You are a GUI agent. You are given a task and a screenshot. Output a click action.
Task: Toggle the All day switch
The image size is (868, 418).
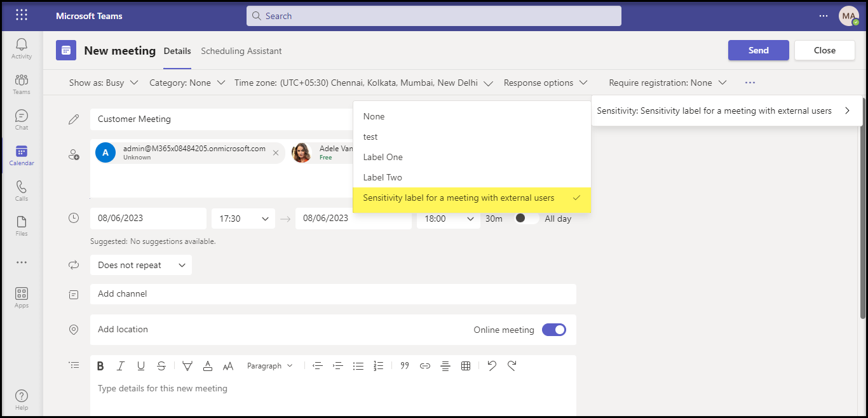pyautogui.click(x=526, y=219)
